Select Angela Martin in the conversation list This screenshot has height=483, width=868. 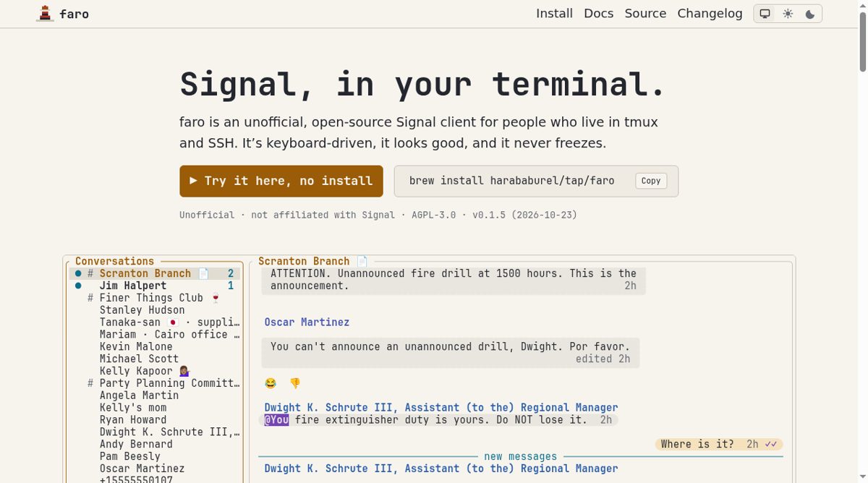(x=156, y=396)
